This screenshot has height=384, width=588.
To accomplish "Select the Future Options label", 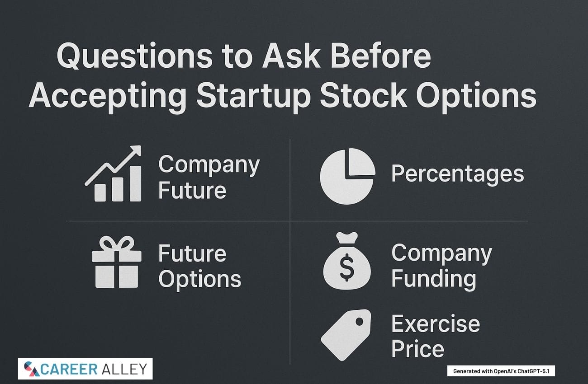I will coord(199,267).
